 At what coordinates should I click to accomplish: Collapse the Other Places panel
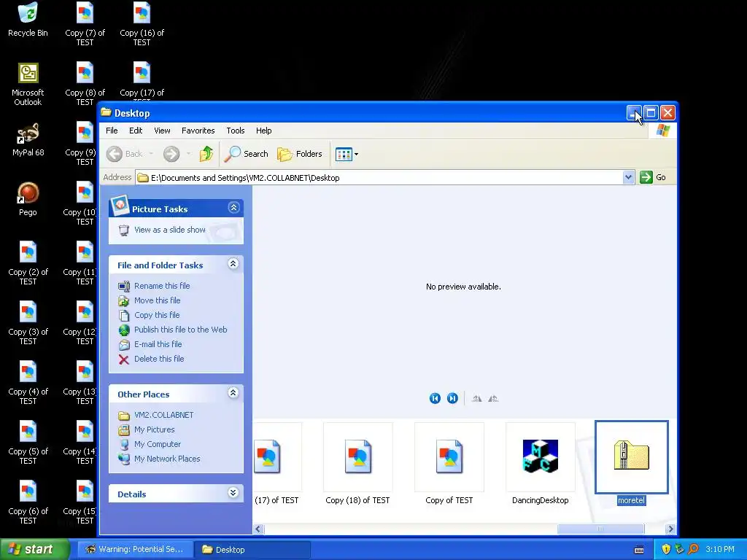point(233,393)
